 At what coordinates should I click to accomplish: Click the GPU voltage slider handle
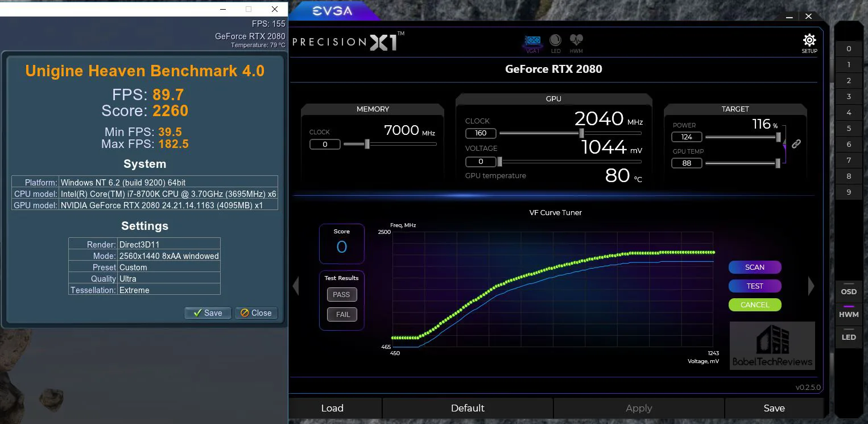click(x=500, y=162)
